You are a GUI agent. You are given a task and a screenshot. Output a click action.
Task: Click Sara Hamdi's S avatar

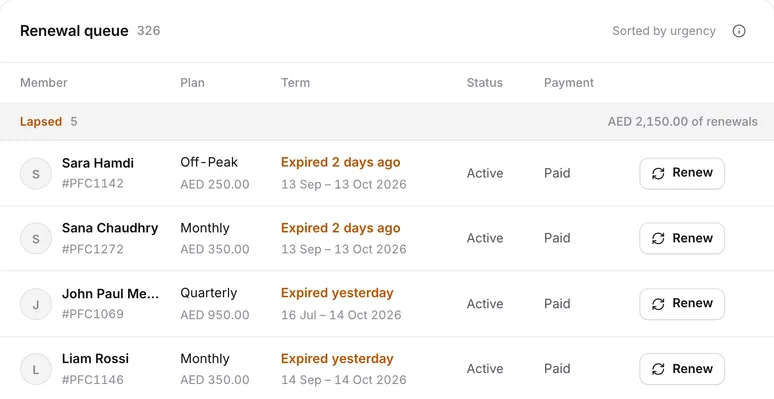[x=36, y=174]
